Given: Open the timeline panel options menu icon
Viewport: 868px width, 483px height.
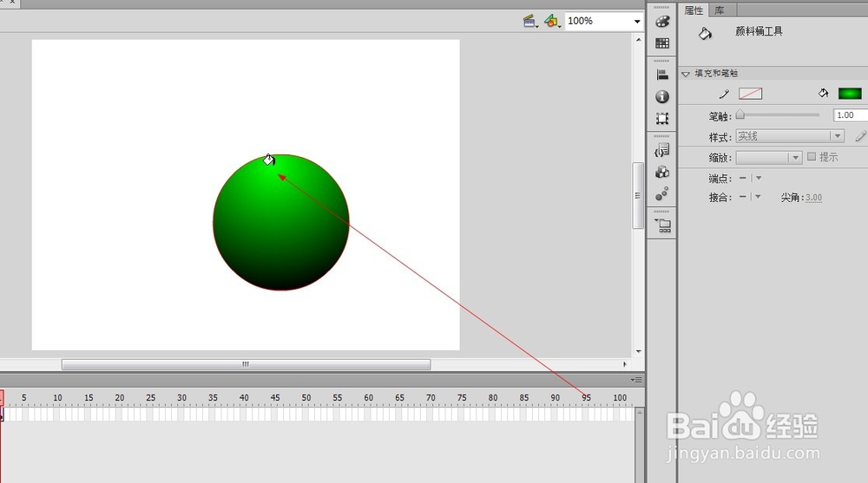Looking at the screenshot, I should (x=636, y=380).
